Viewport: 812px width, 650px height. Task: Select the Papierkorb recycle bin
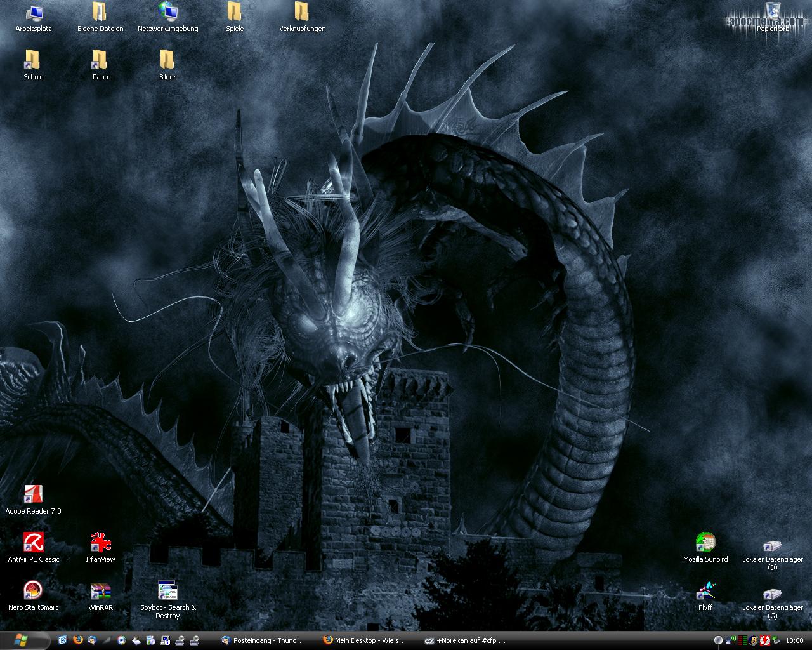point(772,13)
